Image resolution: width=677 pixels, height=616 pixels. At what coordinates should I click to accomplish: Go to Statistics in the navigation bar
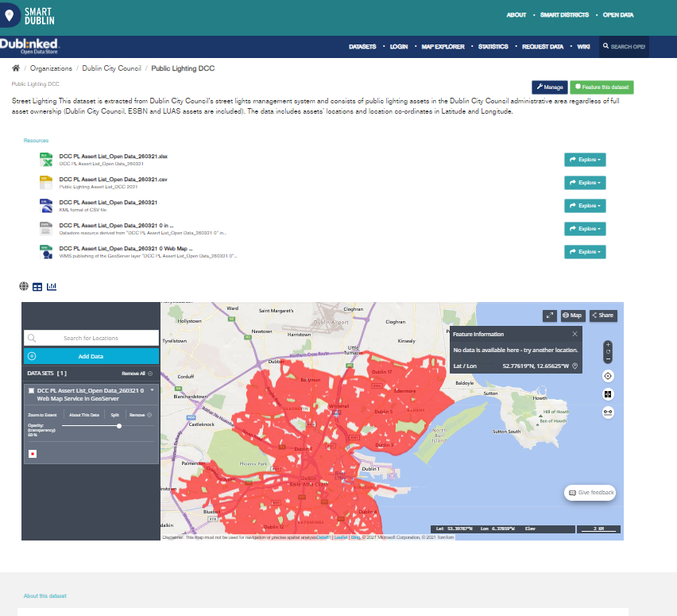[x=493, y=47]
